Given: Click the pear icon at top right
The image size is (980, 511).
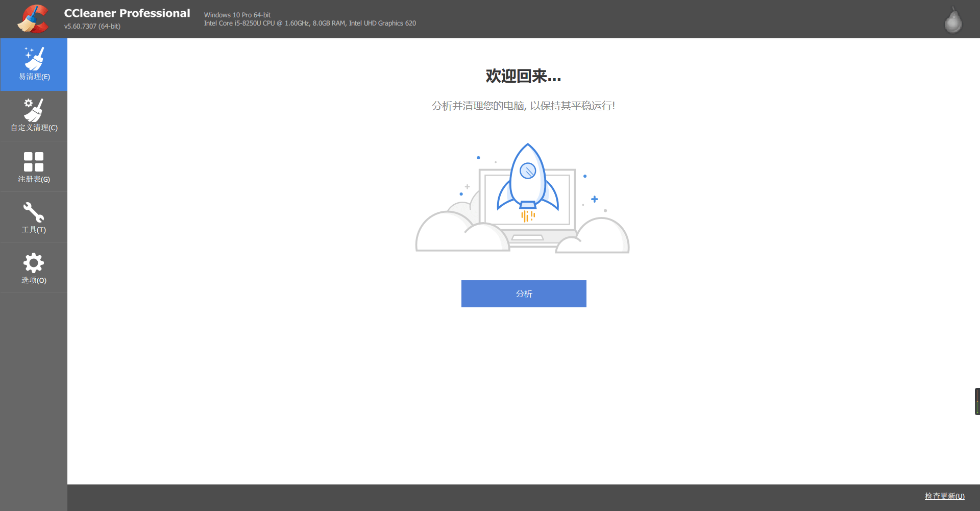Looking at the screenshot, I should pyautogui.click(x=952, y=20).
